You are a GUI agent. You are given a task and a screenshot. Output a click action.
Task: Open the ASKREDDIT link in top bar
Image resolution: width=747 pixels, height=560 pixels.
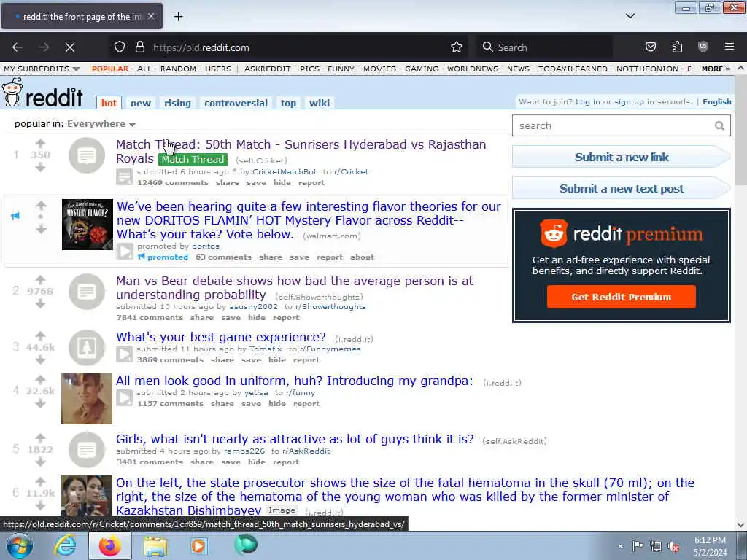click(x=267, y=69)
